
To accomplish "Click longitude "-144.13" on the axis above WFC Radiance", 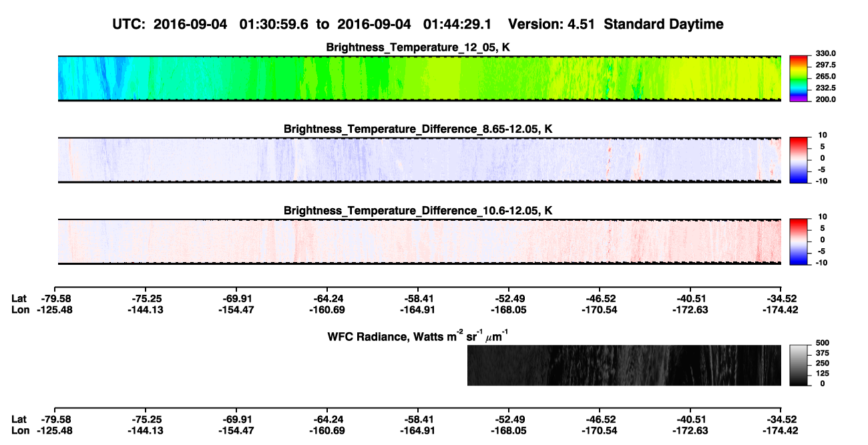I will click(147, 309).
